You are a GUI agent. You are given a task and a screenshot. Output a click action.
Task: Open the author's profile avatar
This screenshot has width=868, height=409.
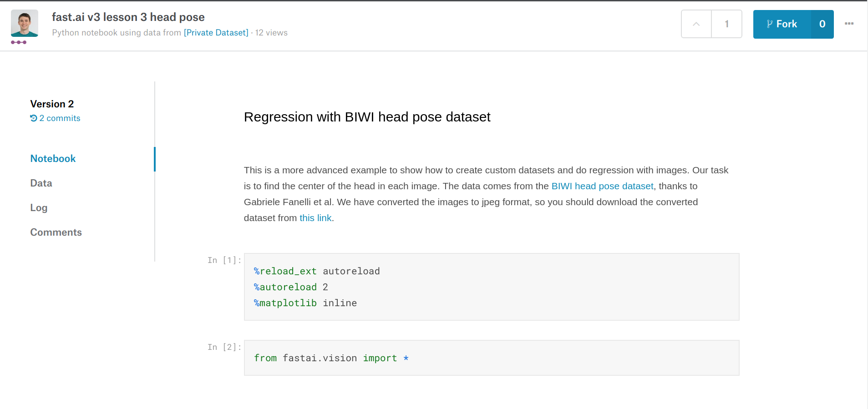click(x=25, y=23)
